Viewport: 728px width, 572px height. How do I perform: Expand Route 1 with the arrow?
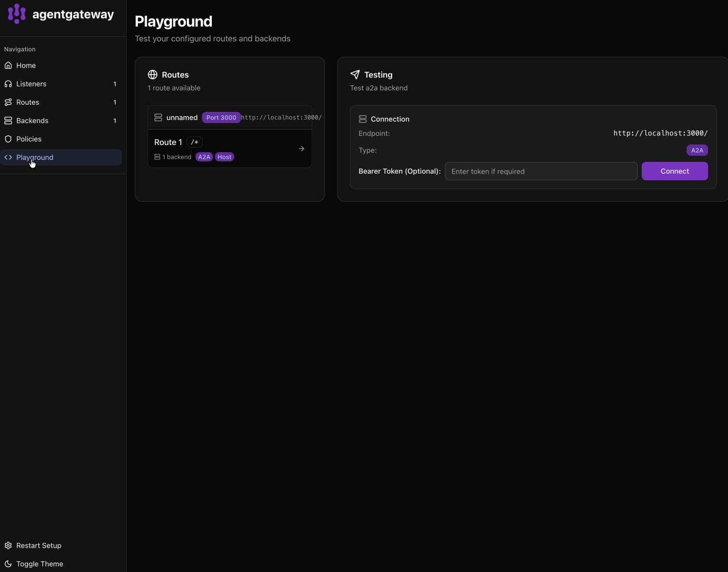coord(301,149)
